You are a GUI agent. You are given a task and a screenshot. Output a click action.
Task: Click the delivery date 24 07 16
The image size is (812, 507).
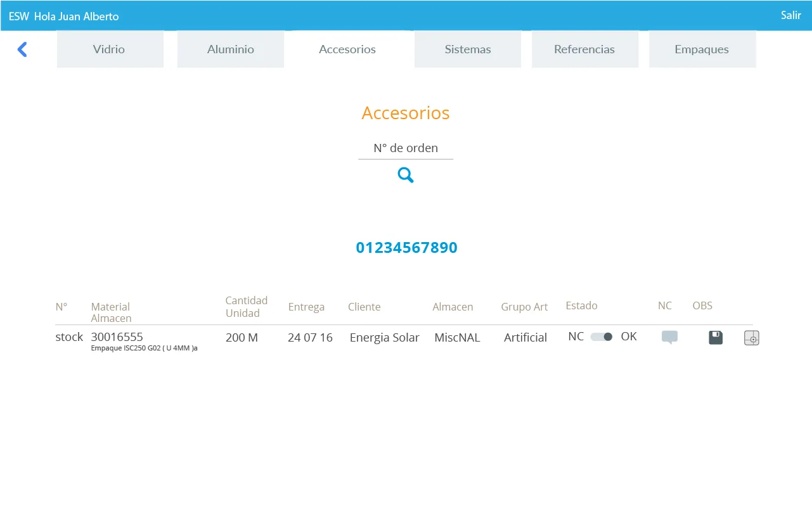pos(310,338)
